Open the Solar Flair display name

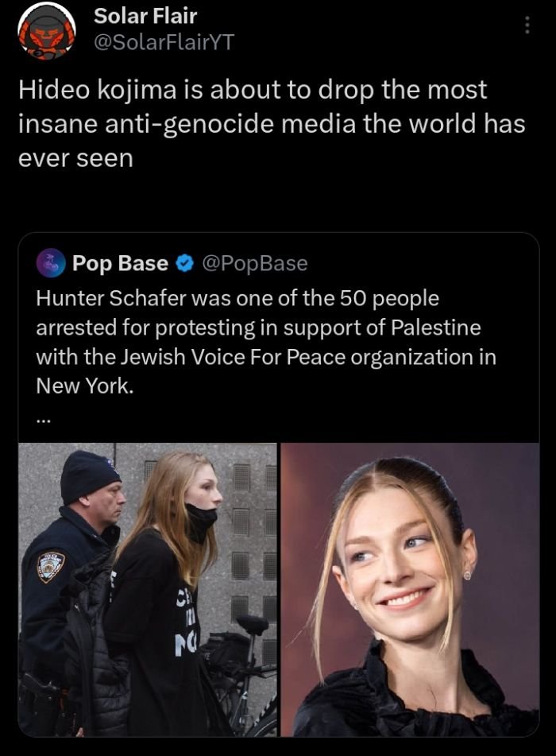145,15
